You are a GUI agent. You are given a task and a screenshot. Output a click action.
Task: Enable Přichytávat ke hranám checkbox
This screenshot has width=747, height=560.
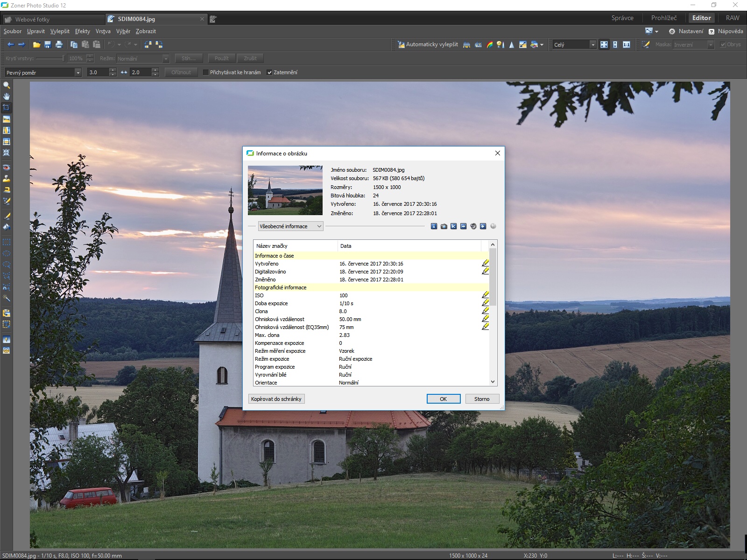click(205, 72)
